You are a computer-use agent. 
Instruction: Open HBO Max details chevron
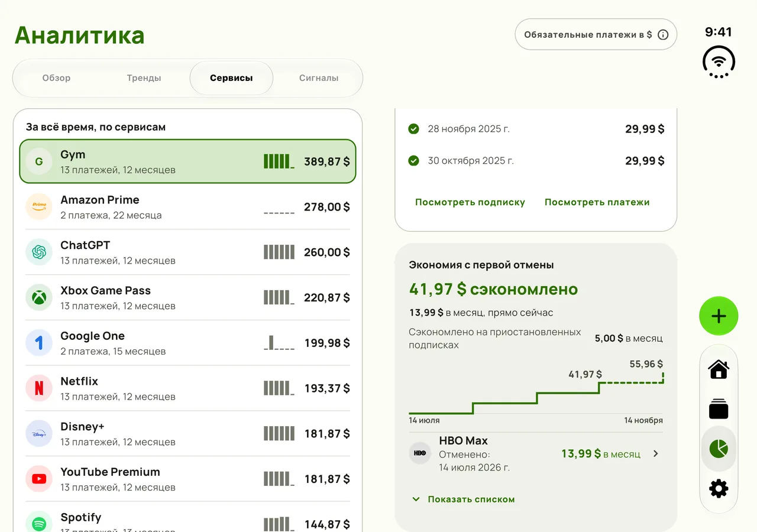[x=655, y=454]
